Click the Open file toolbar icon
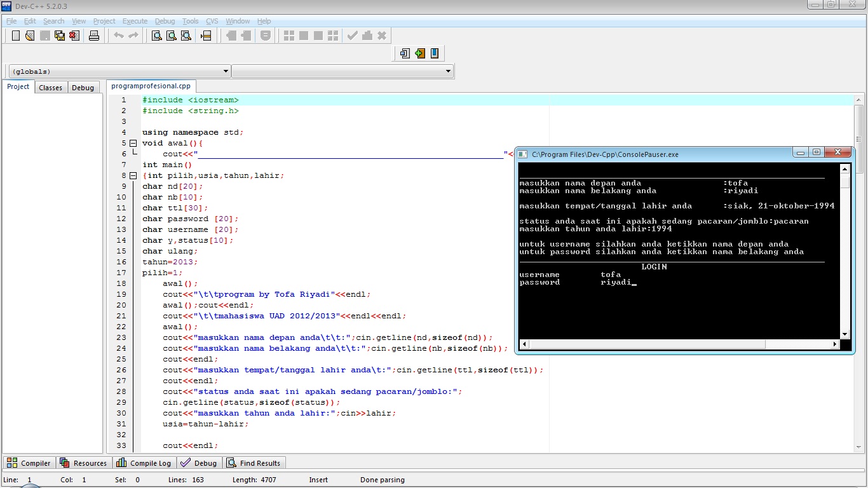Screen dimensions: 868x488 [30, 36]
